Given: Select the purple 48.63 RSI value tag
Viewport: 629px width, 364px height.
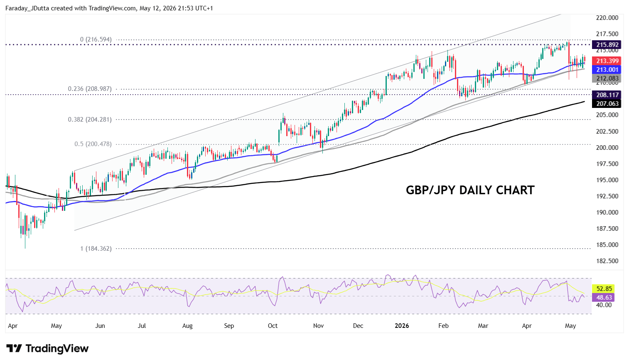Looking at the screenshot, I should click(604, 298).
